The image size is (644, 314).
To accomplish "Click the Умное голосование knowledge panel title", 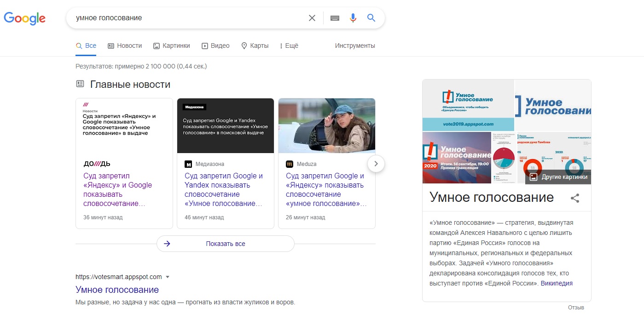I will [492, 197].
